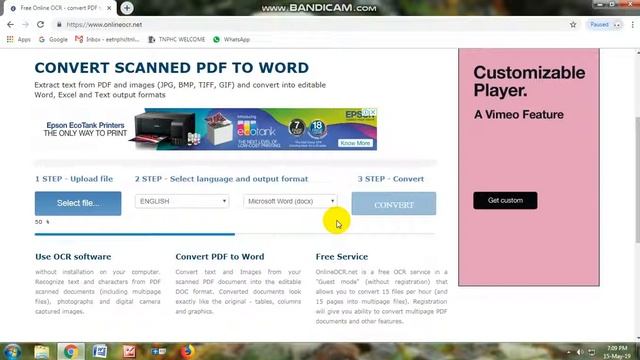Open Word icon on taskbar

point(100,351)
